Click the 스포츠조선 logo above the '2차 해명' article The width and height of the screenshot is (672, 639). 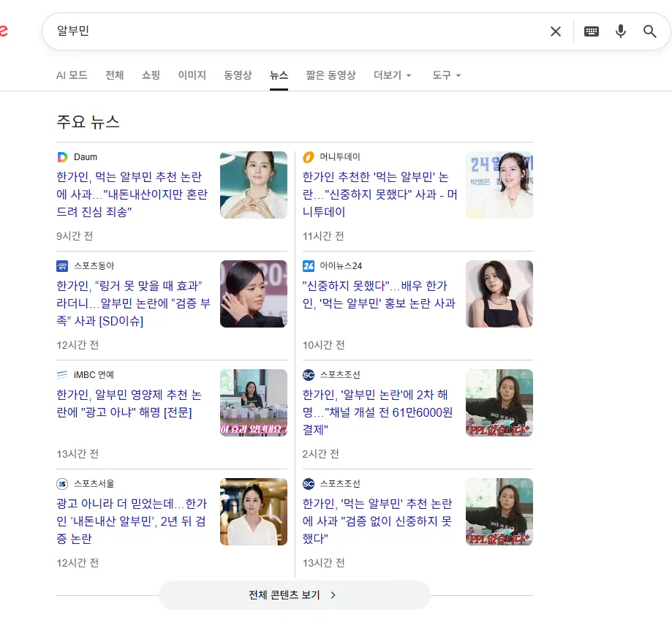(x=309, y=375)
